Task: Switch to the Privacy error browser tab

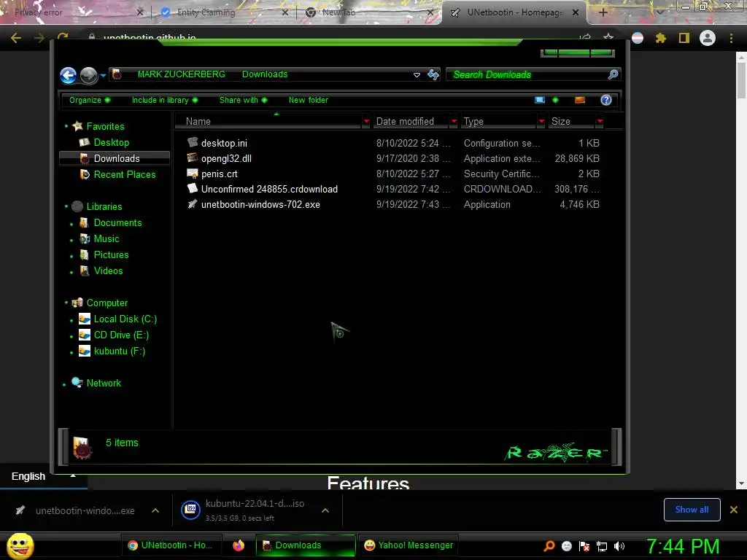Action: [x=39, y=12]
